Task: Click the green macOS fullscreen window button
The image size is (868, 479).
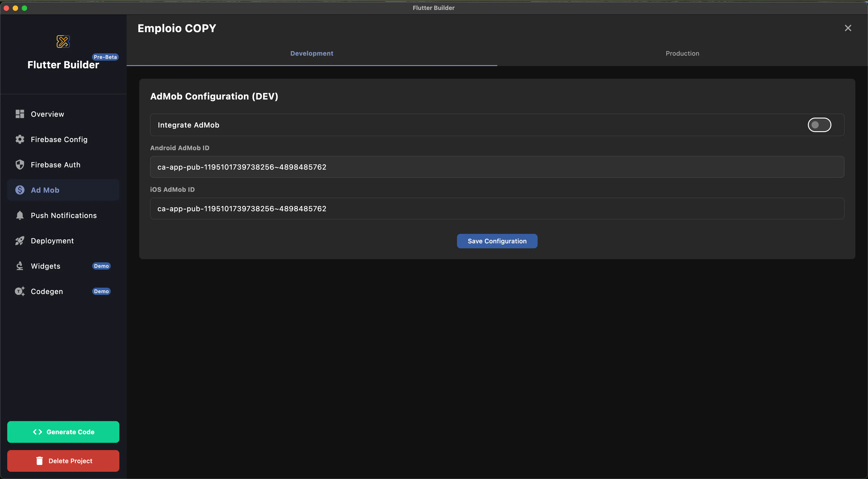Action: [24, 8]
